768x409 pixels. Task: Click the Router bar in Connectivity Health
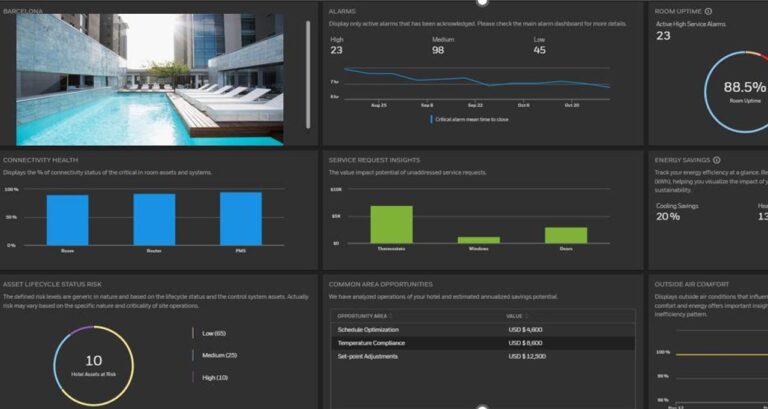click(x=154, y=219)
